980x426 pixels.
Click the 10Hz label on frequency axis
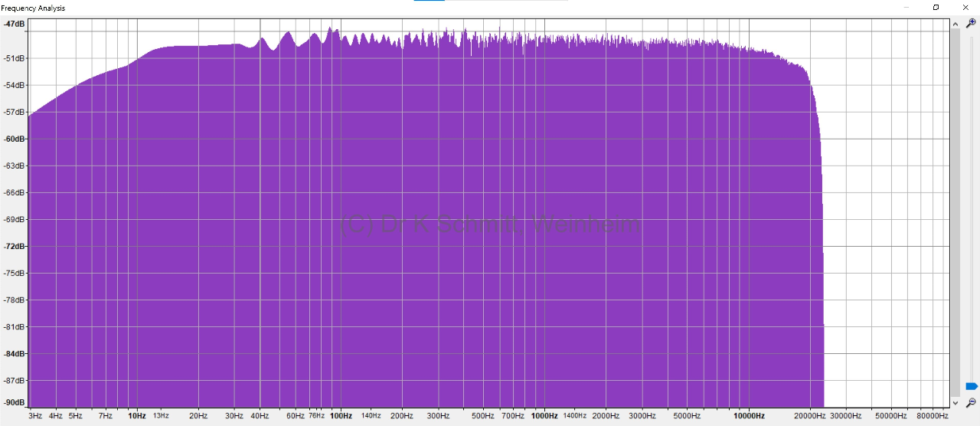coord(137,416)
